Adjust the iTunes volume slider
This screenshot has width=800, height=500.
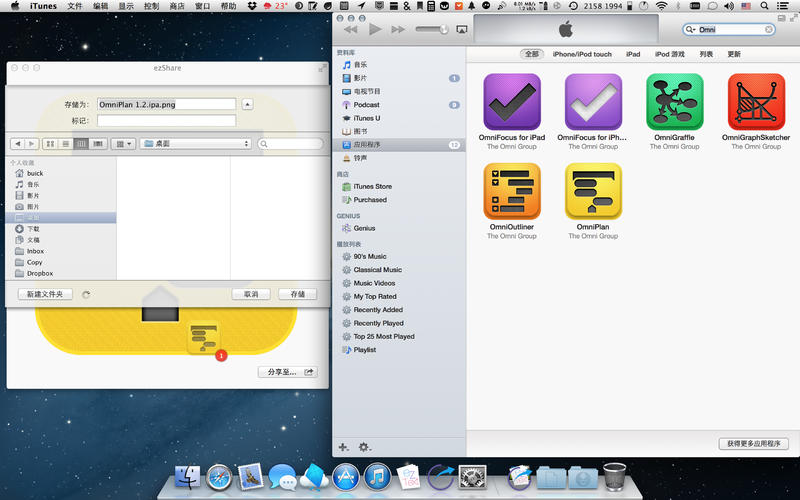coord(432,30)
